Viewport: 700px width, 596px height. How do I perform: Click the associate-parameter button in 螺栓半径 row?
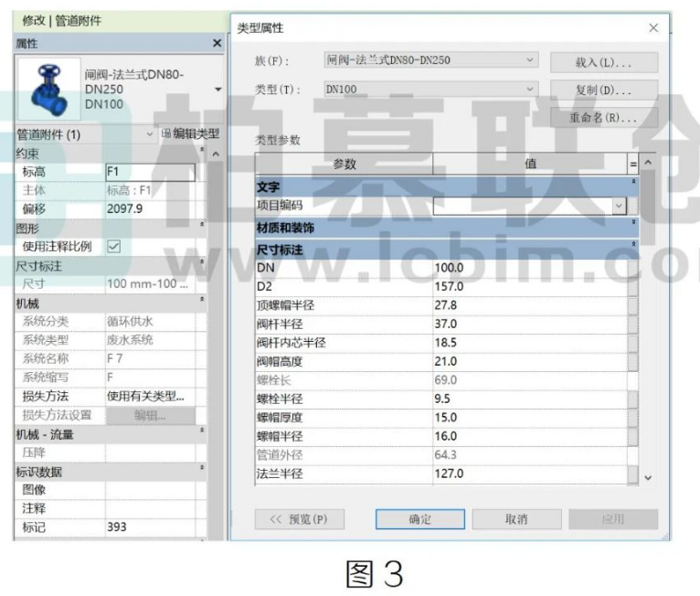[x=632, y=399]
